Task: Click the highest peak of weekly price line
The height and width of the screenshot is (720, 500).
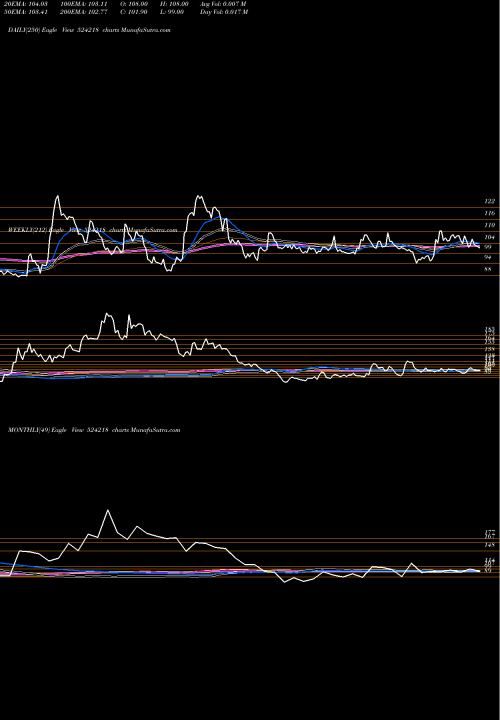Action: coord(107,314)
